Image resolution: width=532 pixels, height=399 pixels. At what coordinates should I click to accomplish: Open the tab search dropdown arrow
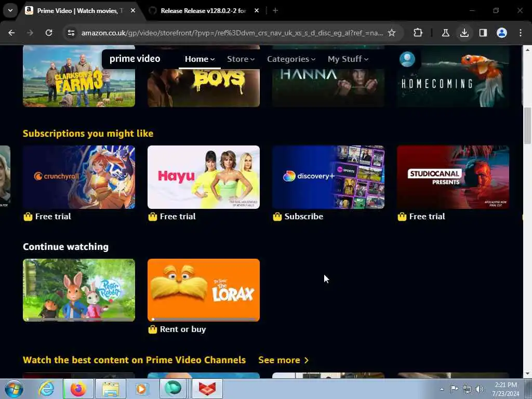pyautogui.click(x=10, y=10)
